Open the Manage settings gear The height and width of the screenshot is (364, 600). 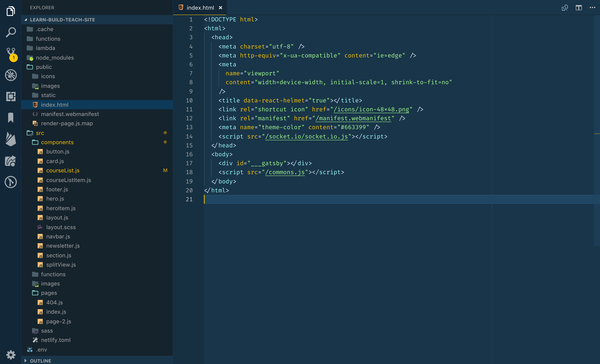[11, 355]
